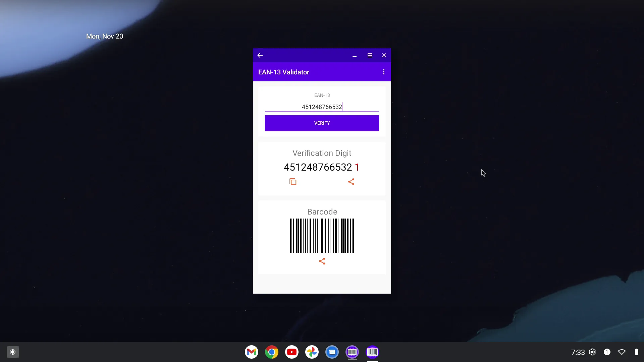
Task: Open YouTube app from taskbar
Action: coord(291,352)
